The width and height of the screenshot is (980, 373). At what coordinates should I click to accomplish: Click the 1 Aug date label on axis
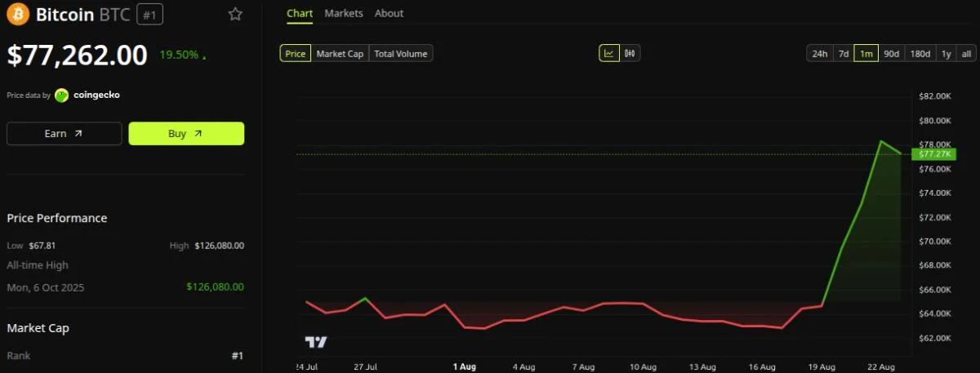(464, 366)
